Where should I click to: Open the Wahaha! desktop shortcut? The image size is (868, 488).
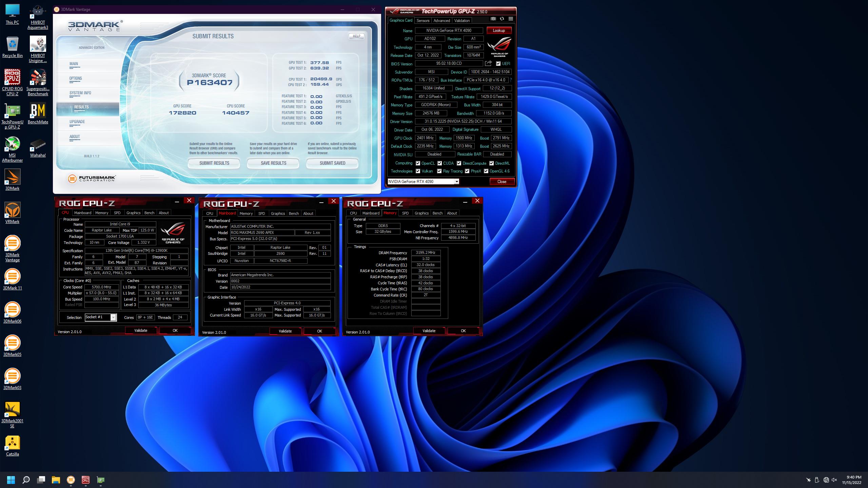[x=38, y=147]
